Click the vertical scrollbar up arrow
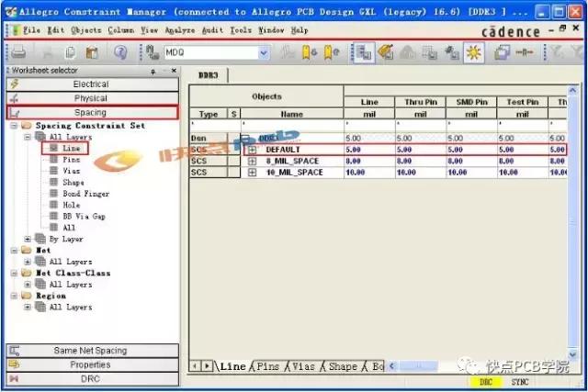This screenshot has width=588, height=392. [x=572, y=90]
